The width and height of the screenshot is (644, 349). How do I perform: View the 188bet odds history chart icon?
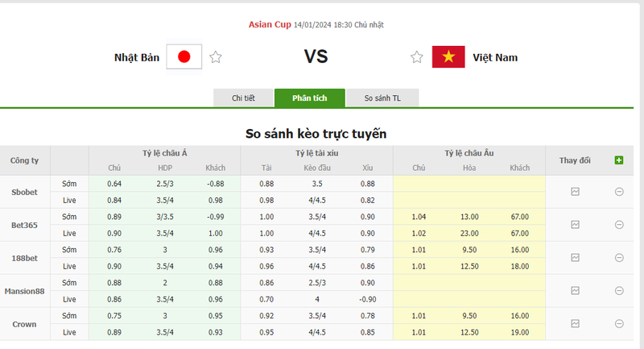(x=575, y=258)
